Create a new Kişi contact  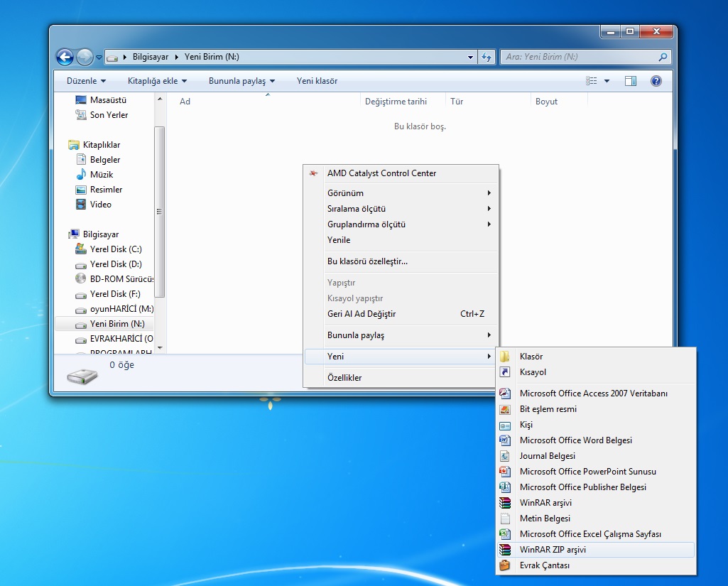pos(596,425)
